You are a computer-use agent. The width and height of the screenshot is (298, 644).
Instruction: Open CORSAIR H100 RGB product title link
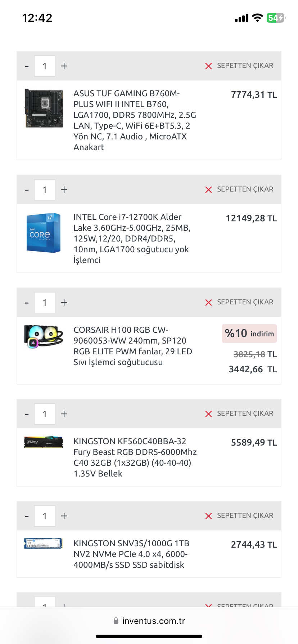coord(132,346)
